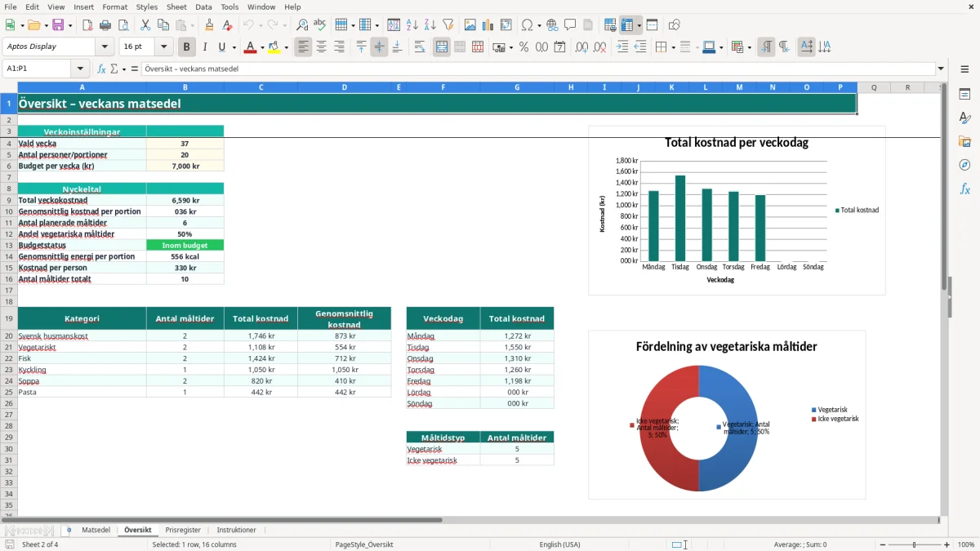The image size is (980, 551).
Task: Export directly as PDF icon
Action: coord(87,25)
